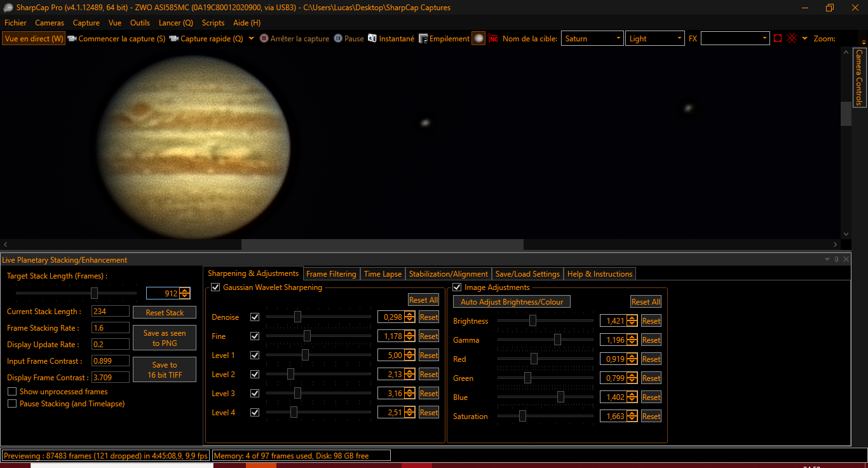Click Reset All in Image Adjustments
This screenshot has height=468, width=868.
tap(646, 302)
